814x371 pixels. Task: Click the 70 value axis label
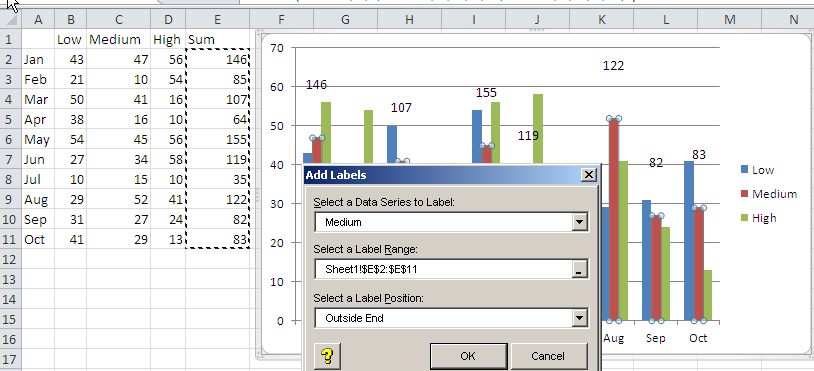(277, 48)
